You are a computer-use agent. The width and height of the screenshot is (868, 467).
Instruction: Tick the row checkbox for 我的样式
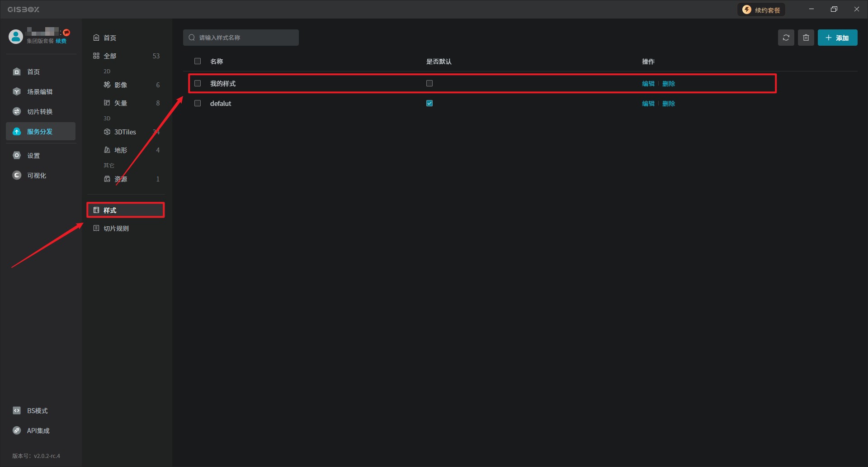198,83
